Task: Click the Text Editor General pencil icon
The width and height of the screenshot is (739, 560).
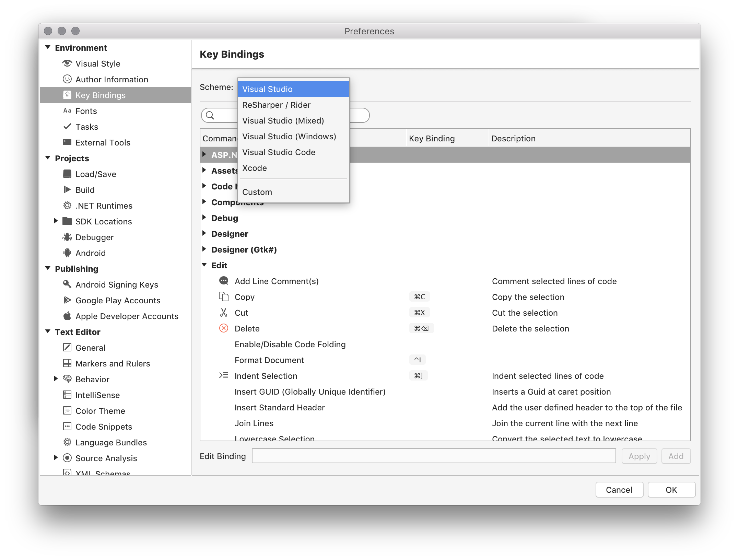Action: pos(67,348)
